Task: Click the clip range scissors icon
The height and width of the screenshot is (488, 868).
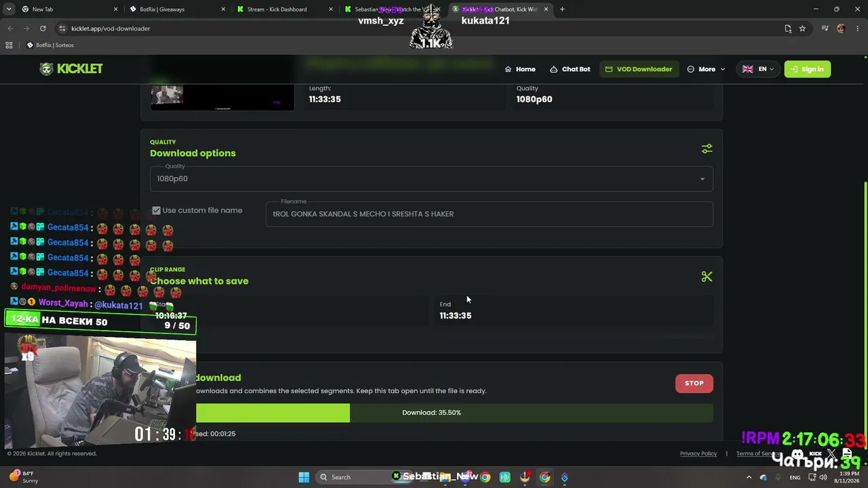Action: pyautogui.click(x=707, y=277)
